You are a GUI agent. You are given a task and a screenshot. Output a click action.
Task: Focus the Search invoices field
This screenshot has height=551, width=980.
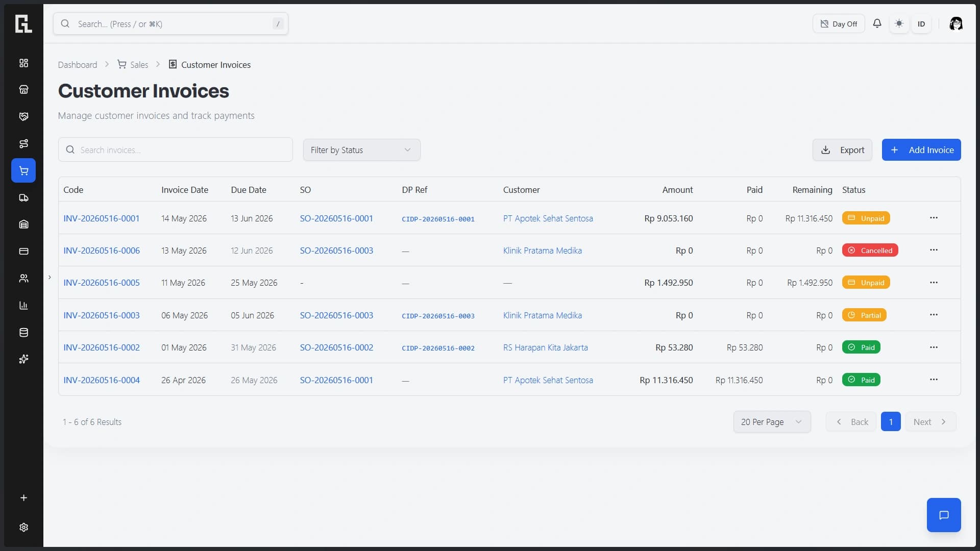click(176, 150)
